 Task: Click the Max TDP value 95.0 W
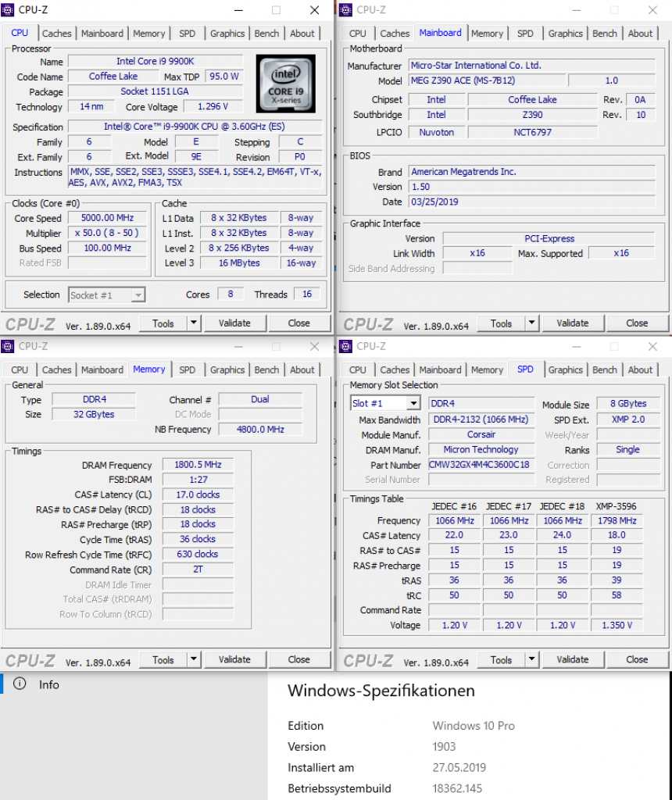224,77
